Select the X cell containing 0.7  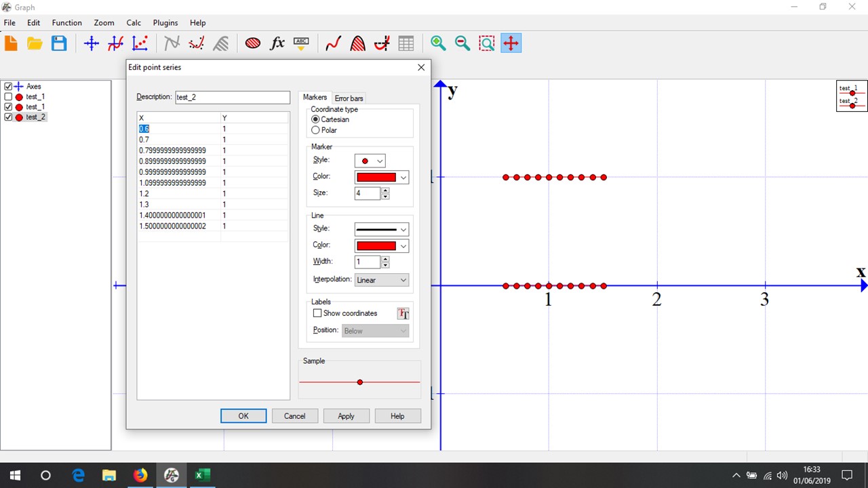179,140
